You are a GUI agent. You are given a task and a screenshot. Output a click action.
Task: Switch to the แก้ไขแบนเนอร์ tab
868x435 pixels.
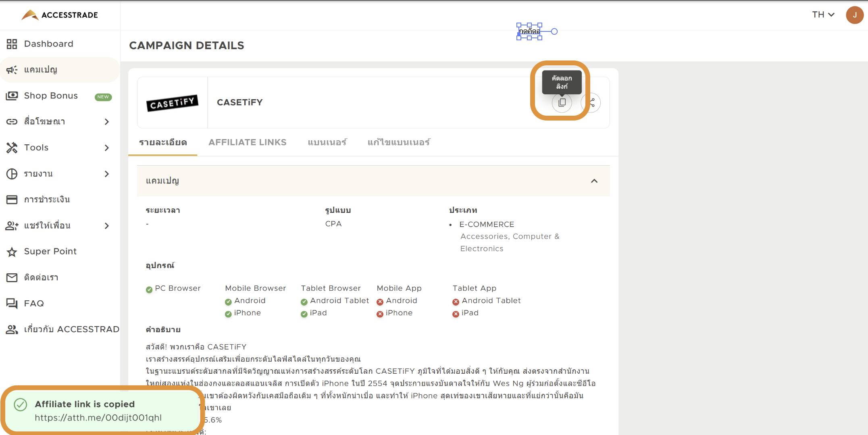tap(399, 142)
